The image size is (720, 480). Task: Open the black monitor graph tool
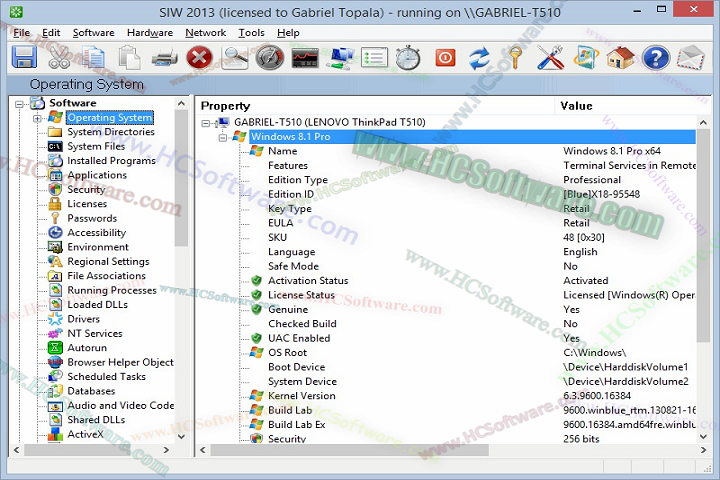(x=305, y=58)
